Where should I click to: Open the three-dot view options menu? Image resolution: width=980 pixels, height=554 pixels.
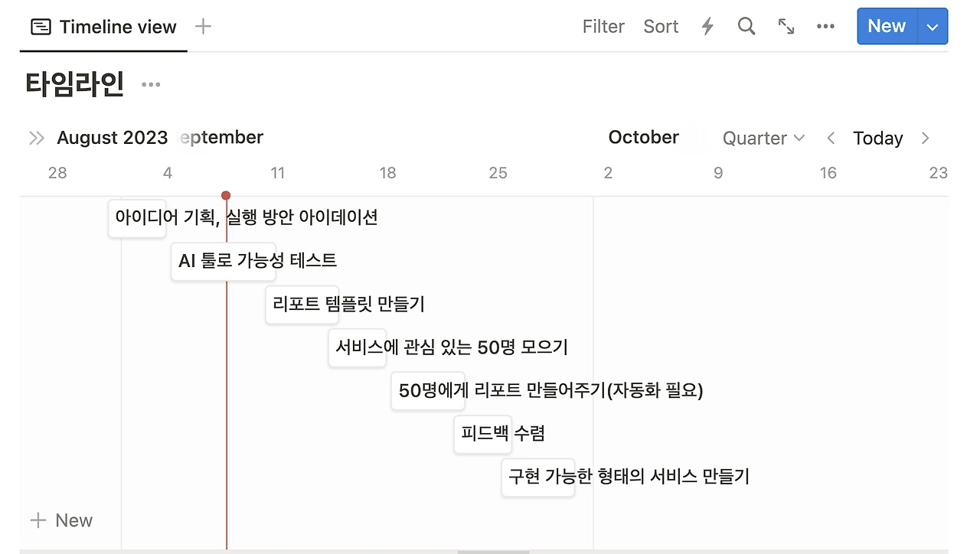pyautogui.click(x=825, y=27)
